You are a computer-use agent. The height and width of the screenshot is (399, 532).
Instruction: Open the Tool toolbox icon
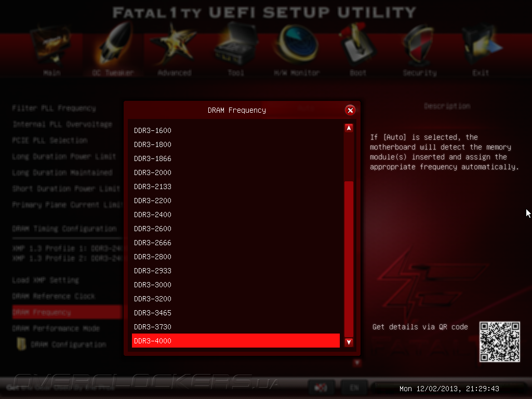(235, 44)
